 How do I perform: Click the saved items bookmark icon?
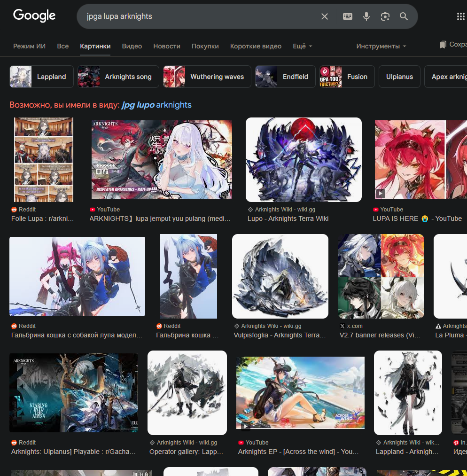pyautogui.click(x=443, y=45)
